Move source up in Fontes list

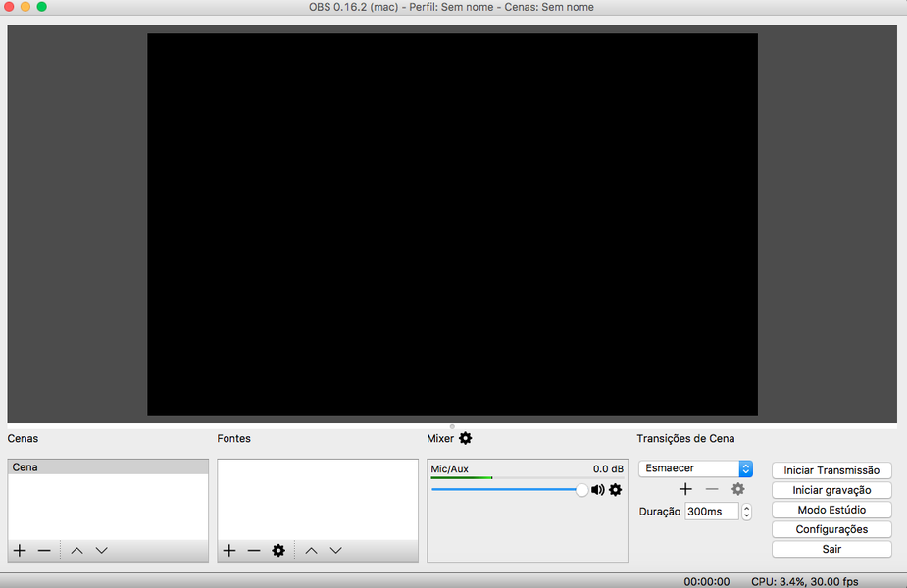click(311, 550)
